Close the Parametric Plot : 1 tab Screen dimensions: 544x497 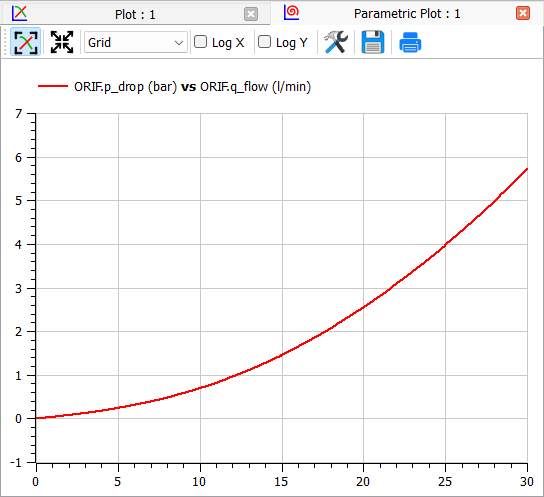[523, 14]
